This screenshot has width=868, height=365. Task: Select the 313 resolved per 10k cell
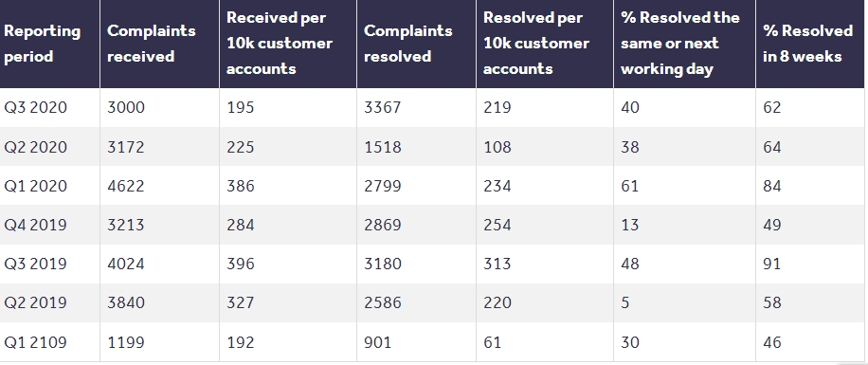(497, 264)
